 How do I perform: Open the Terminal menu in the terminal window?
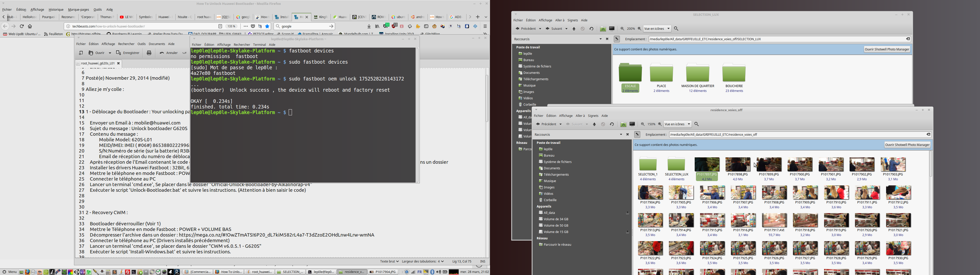[x=260, y=45]
